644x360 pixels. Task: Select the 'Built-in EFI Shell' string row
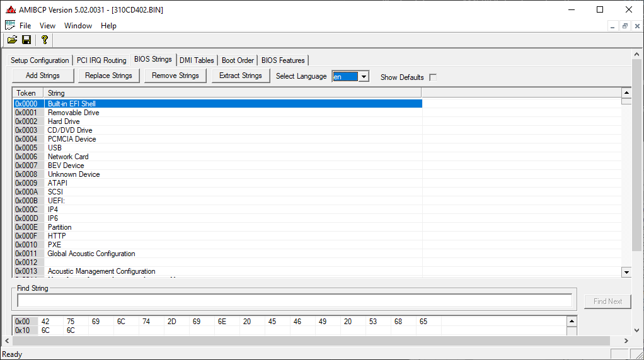point(217,104)
